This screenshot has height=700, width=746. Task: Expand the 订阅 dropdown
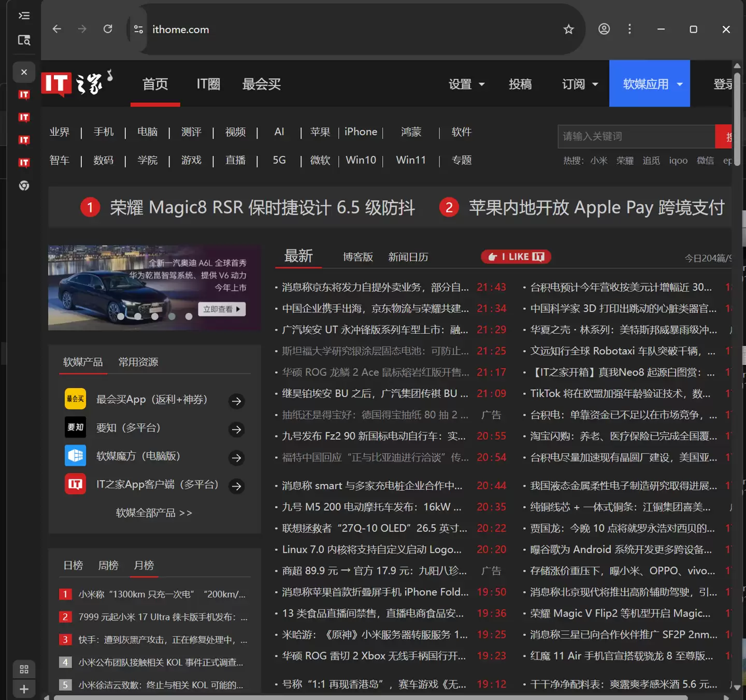tap(579, 84)
